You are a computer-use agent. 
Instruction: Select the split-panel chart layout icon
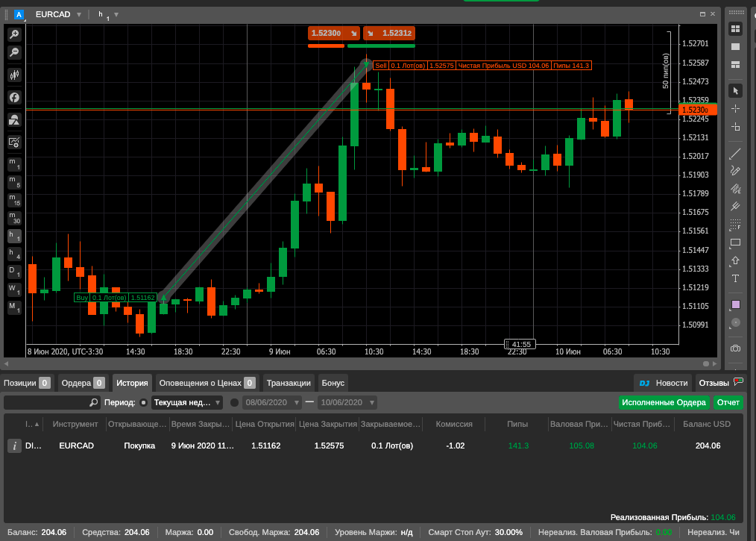pyautogui.click(x=735, y=65)
